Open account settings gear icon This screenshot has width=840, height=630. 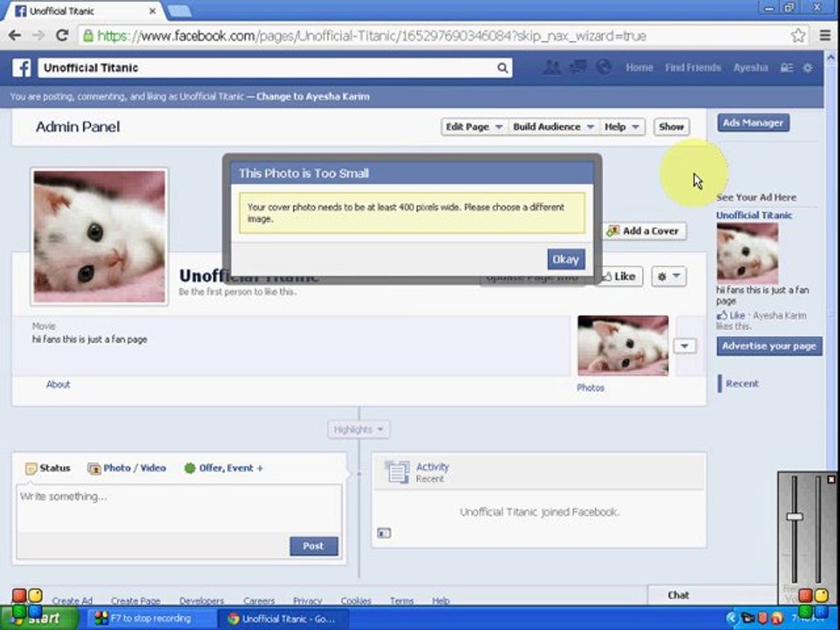(x=808, y=68)
